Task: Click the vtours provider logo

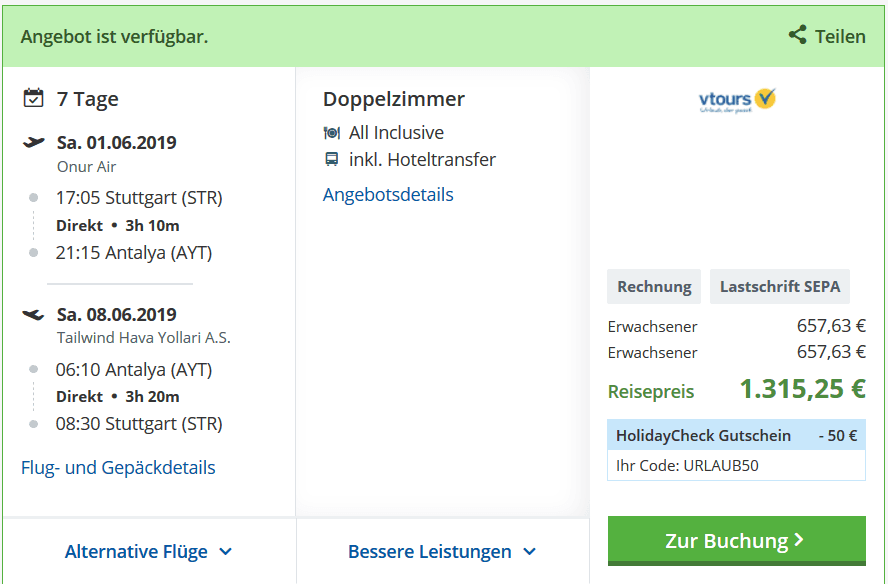Action: [x=737, y=100]
